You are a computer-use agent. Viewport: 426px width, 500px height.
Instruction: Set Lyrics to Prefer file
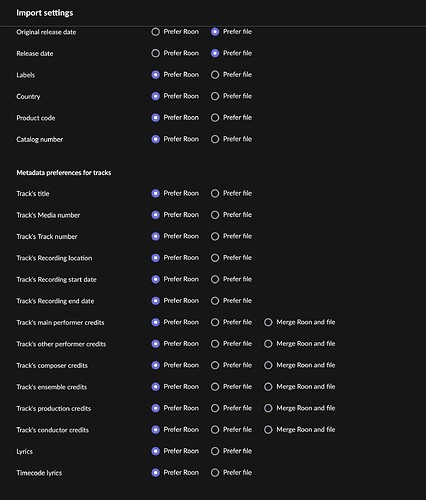pos(215,451)
